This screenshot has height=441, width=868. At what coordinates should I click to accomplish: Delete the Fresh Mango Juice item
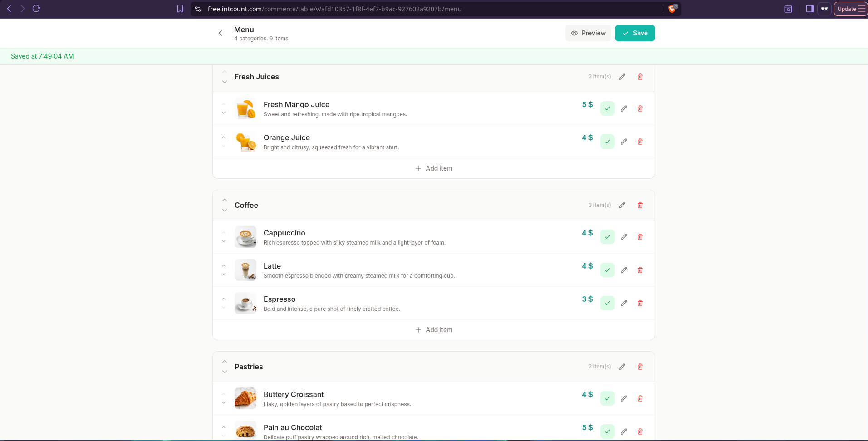(x=640, y=108)
